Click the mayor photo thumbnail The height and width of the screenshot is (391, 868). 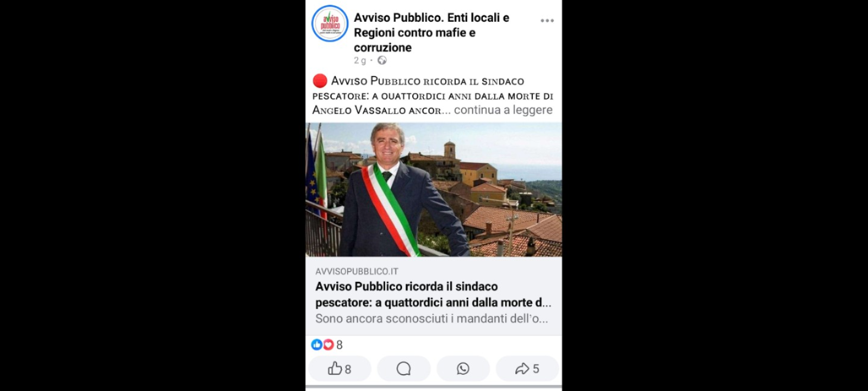tap(433, 190)
